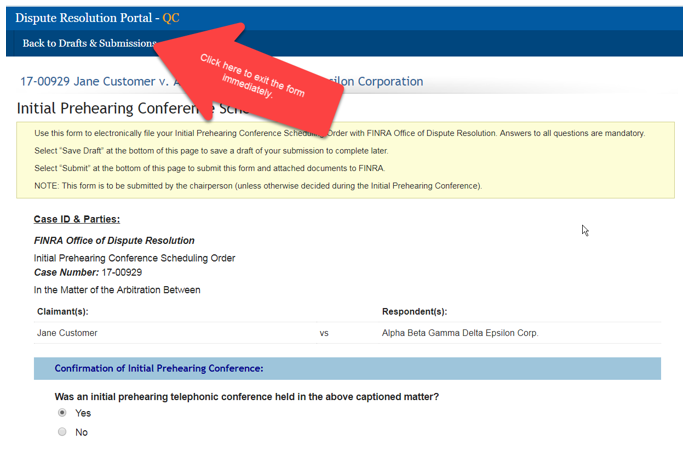Viewport: 690px width, 464px height.
Task: Click claimant name Jane Customer
Action: point(67,333)
